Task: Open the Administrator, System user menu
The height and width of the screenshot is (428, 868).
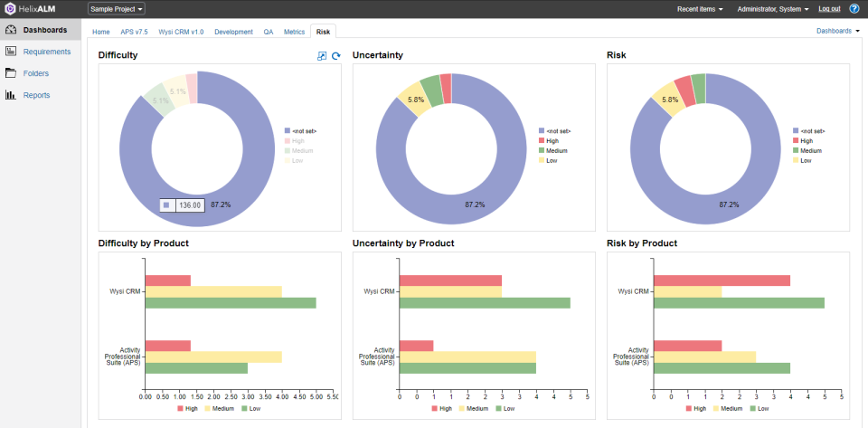Action: [x=773, y=9]
